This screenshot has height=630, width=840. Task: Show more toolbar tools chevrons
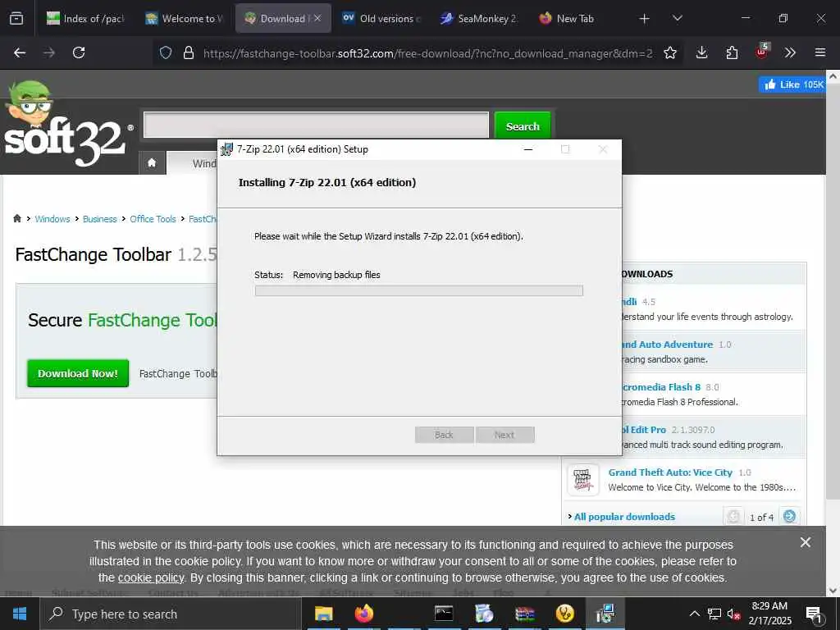click(x=790, y=52)
